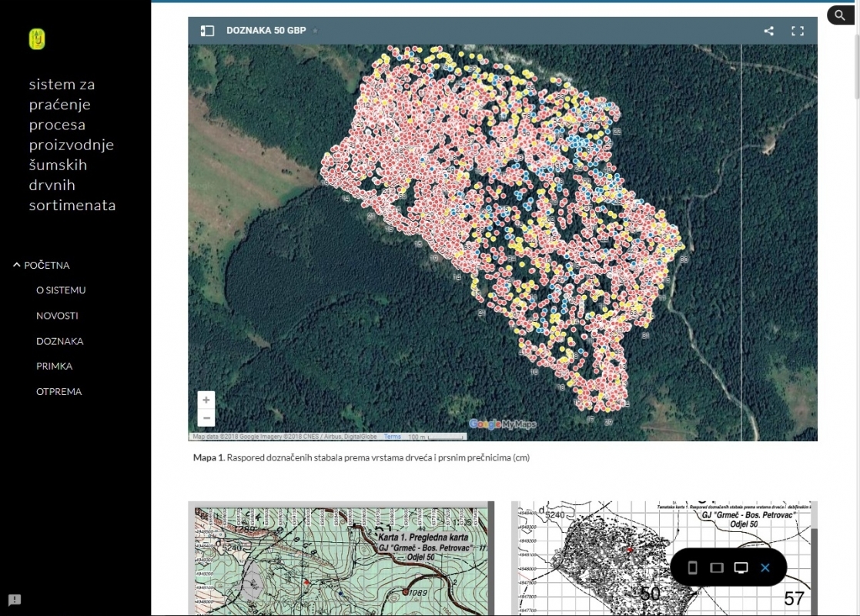Zoom in on the map
Viewport: 860px width, 616px height.
[206, 400]
